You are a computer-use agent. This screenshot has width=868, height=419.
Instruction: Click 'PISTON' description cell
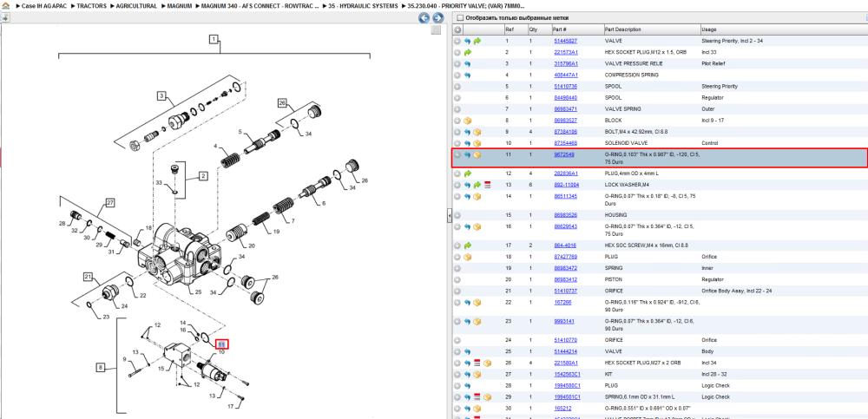(x=614, y=279)
